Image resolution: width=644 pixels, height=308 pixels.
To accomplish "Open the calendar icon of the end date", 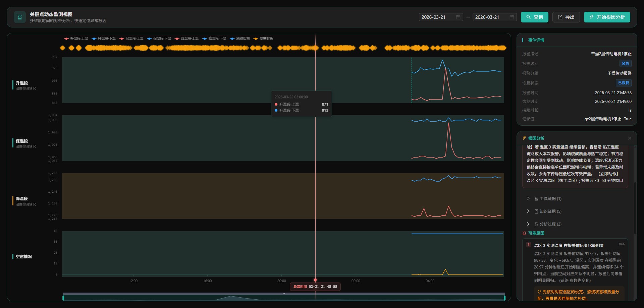I will (x=512, y=17).
